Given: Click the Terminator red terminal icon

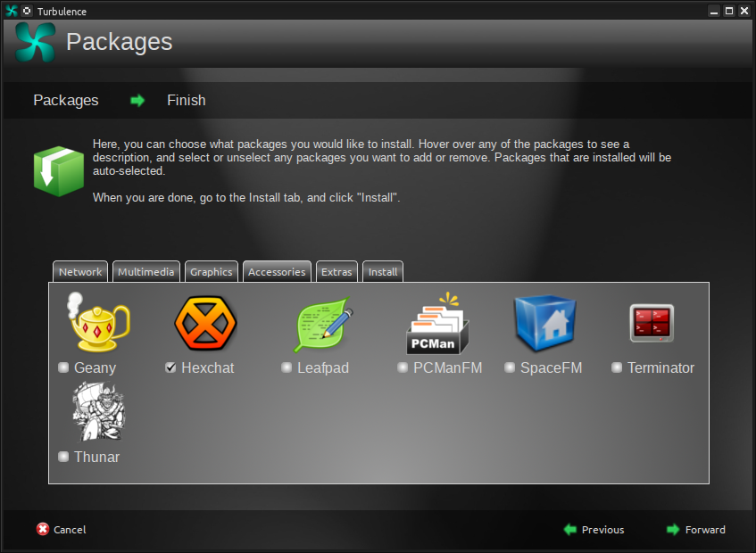Looking at the screenshot, I should coord(652,323).
